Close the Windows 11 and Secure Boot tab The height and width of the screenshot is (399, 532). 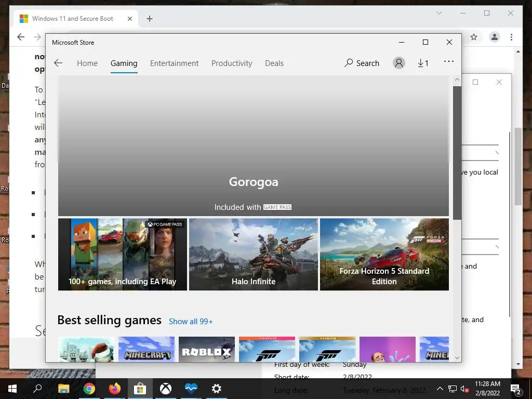129,19
